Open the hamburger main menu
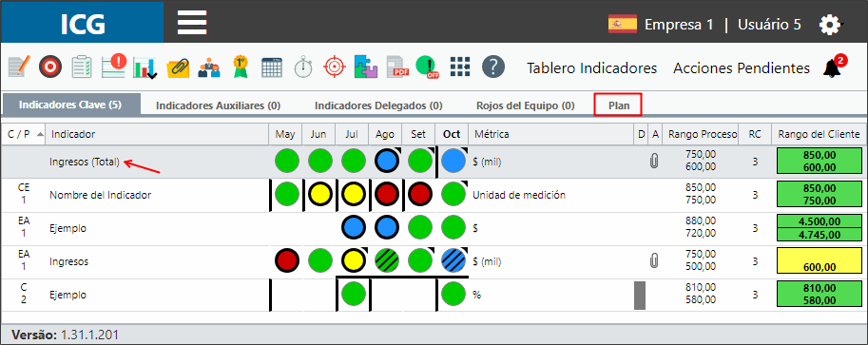Screen dimensions: 868x345 coord(192,23)
